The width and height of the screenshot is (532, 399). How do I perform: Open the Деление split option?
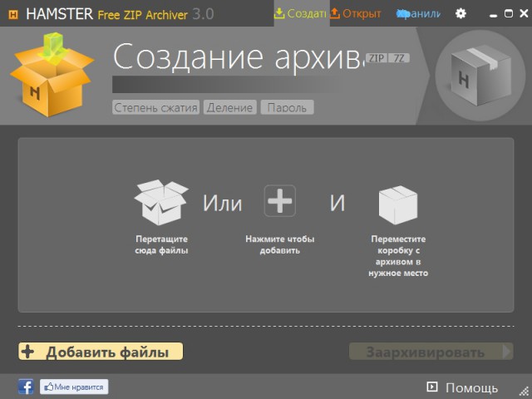tap(229, 107)
